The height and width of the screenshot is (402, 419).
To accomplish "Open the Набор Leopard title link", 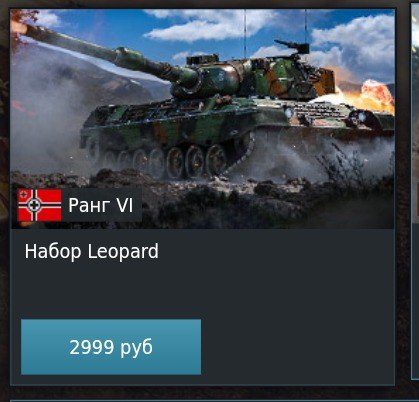I will (92, 251).
